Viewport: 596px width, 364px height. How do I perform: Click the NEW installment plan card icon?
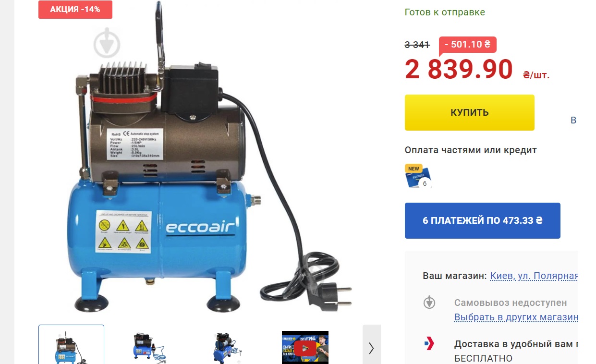point(418,176)
